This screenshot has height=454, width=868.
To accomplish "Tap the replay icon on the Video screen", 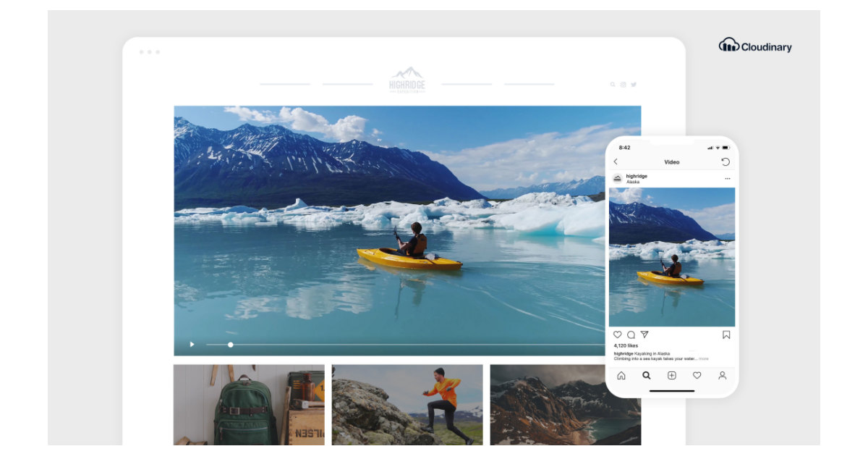I will tap(726, 162).
